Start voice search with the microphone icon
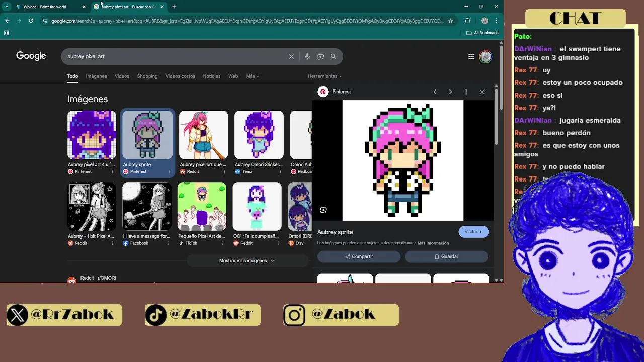The height and width of the screenshot is (362, 644). pyautogui.click(x=307, y=56)
